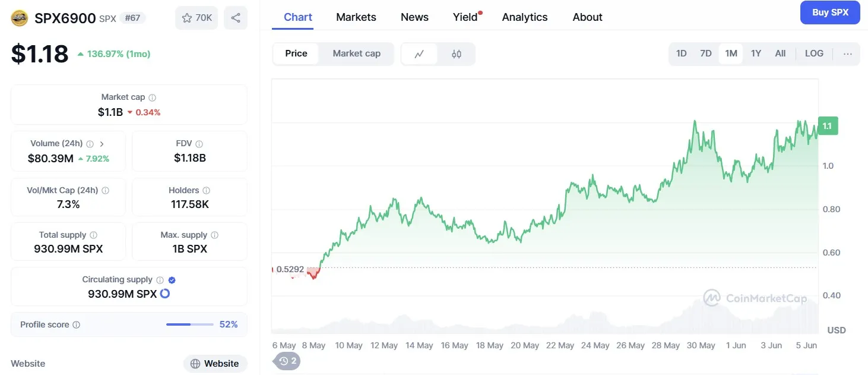Open the chart events history badge
Screen dimensions: 868x375
pos(287,361)
